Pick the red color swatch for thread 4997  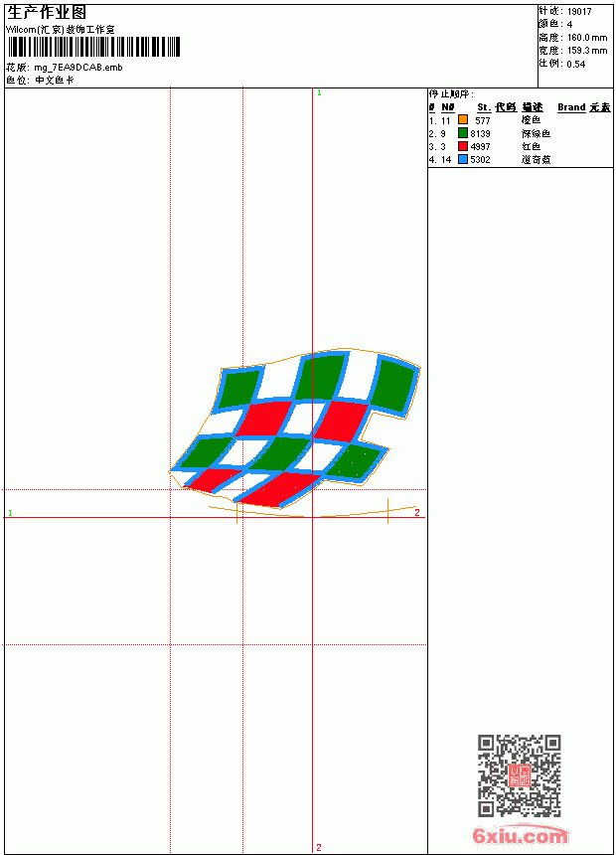[x=463, y=146]
